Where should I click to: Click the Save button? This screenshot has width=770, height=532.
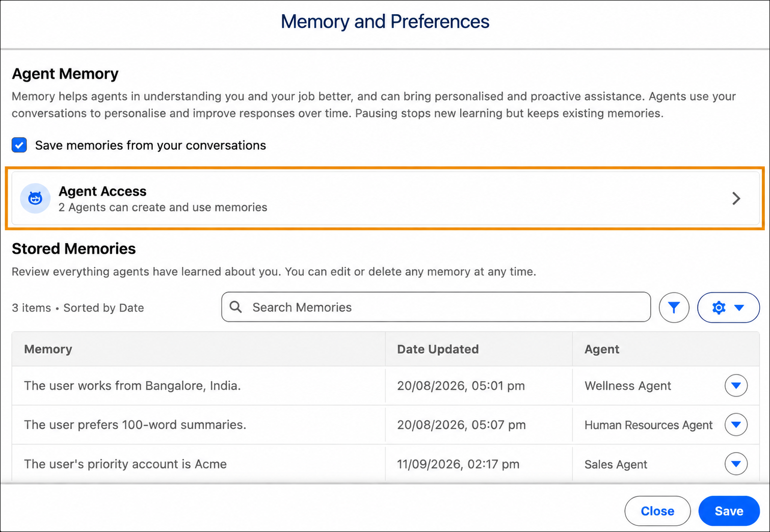(x=729, y=511)
